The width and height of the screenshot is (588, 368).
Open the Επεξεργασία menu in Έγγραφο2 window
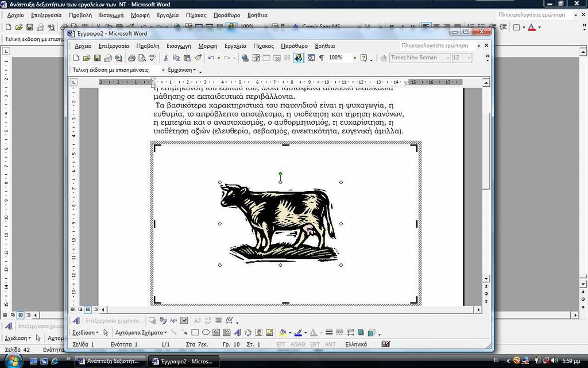[x=114, y=46]
